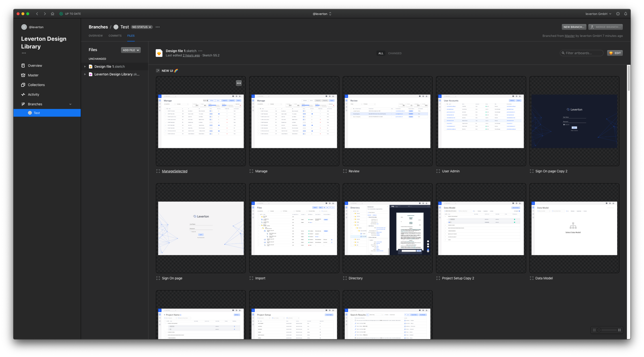The height and width of the screenshot is (357, 644).
Task: Open the help lifebuoy icon
Action: click(618, 14)
